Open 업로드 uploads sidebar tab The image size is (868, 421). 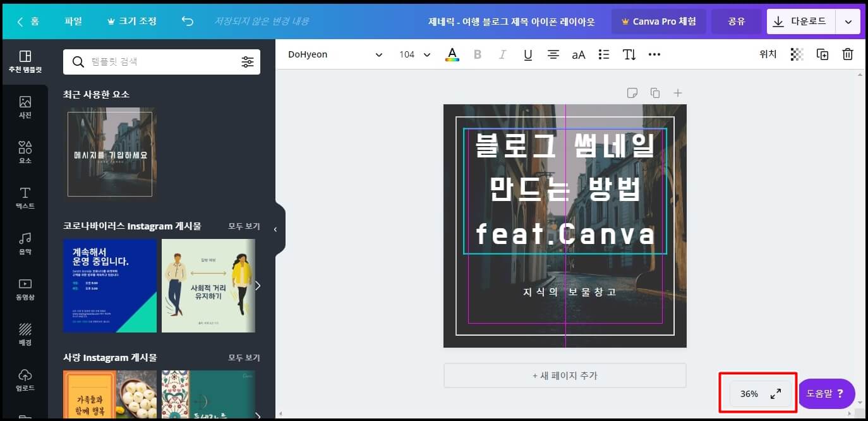25,381
